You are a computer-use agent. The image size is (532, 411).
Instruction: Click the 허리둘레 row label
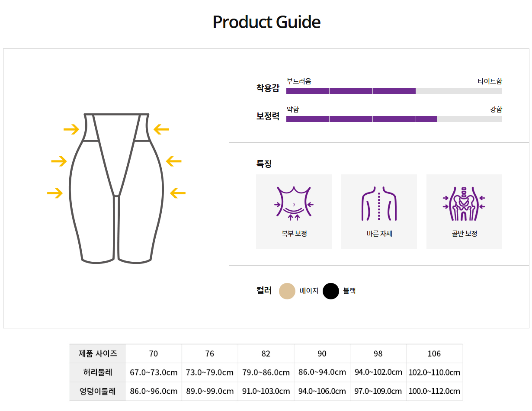98,372
